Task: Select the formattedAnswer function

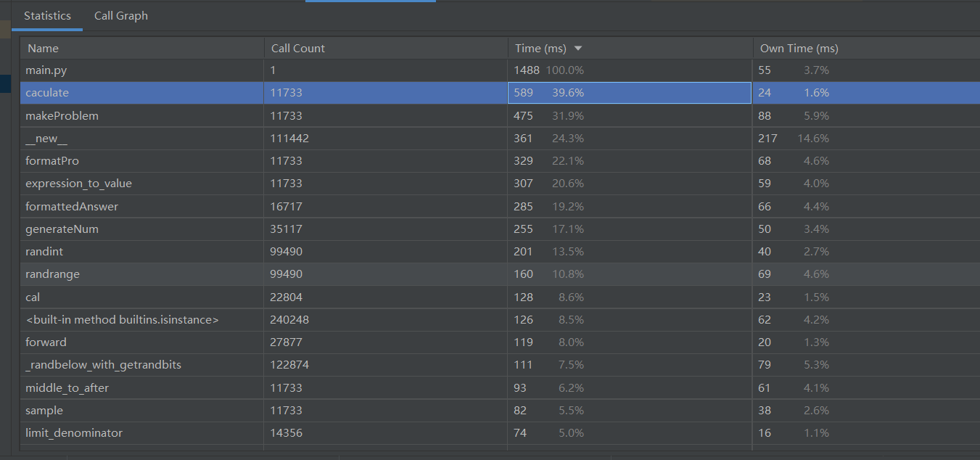Action: pos(72,207)
